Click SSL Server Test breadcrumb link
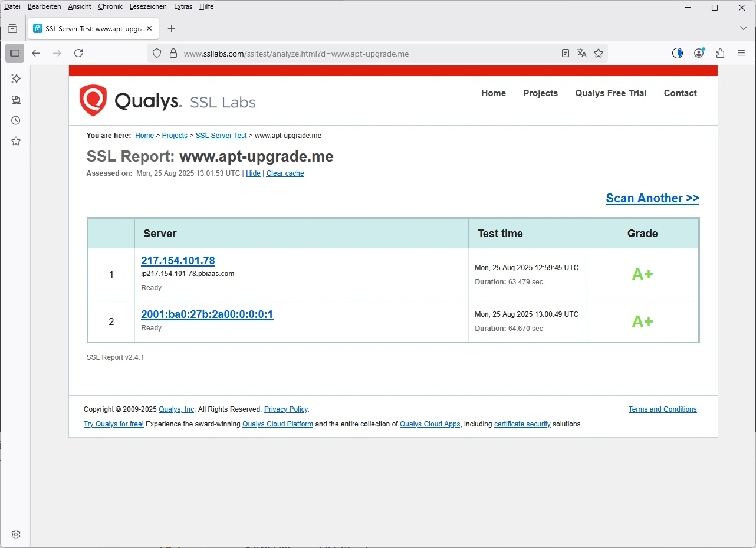The height and width of the screenshot is (548, 756). click(x=221, y=136)
